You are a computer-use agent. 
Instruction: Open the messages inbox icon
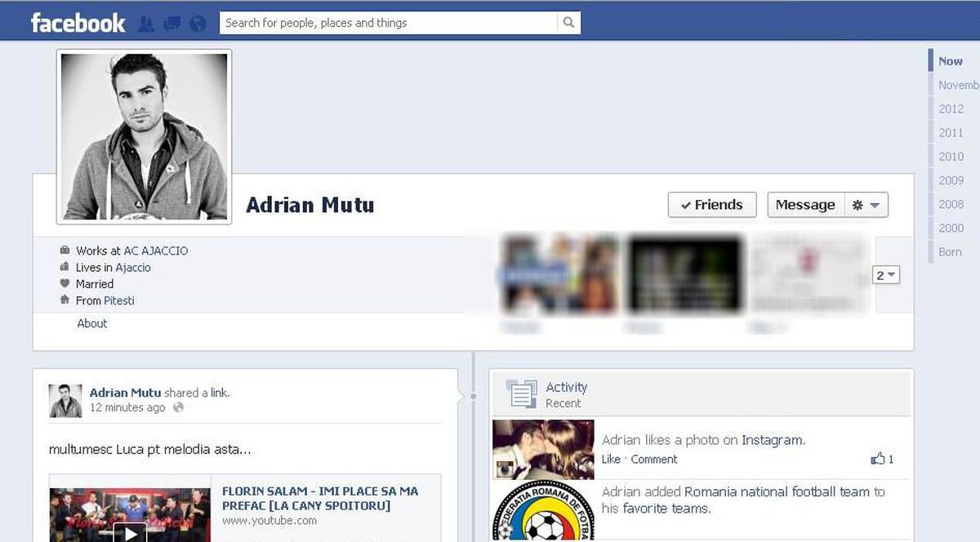click(x=171, y=23)
